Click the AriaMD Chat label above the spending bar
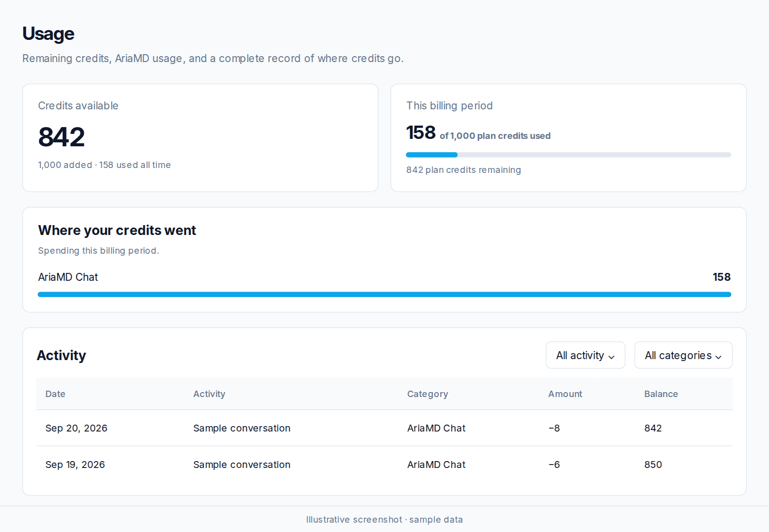This screenshot has width=769, height=532. tap(68, 277)
